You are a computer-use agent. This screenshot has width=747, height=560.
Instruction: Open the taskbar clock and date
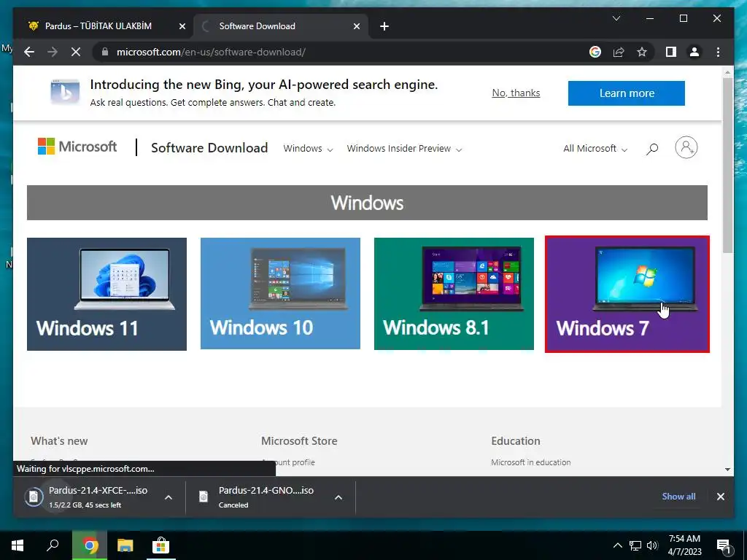pyautogui.click(x=684, y=545)
